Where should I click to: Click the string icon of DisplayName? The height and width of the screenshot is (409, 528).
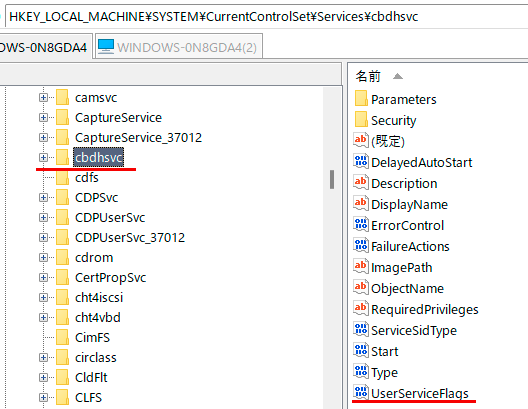pyautogui.click(x=361, y=203)
